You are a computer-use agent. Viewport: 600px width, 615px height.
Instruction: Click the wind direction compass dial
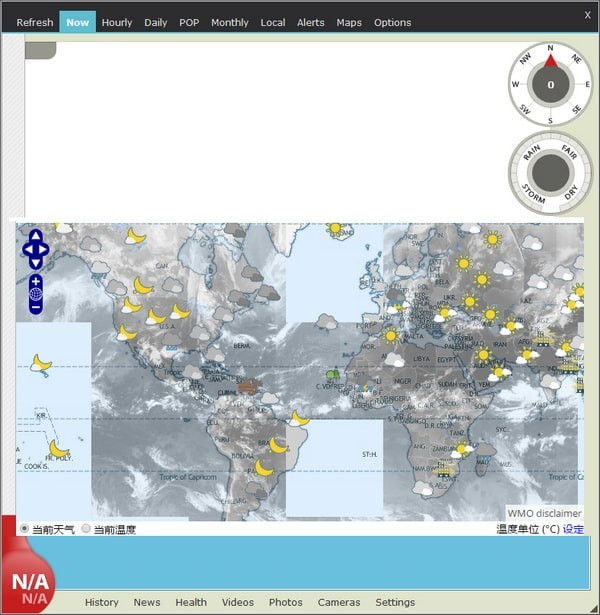[x=549, y=85]
